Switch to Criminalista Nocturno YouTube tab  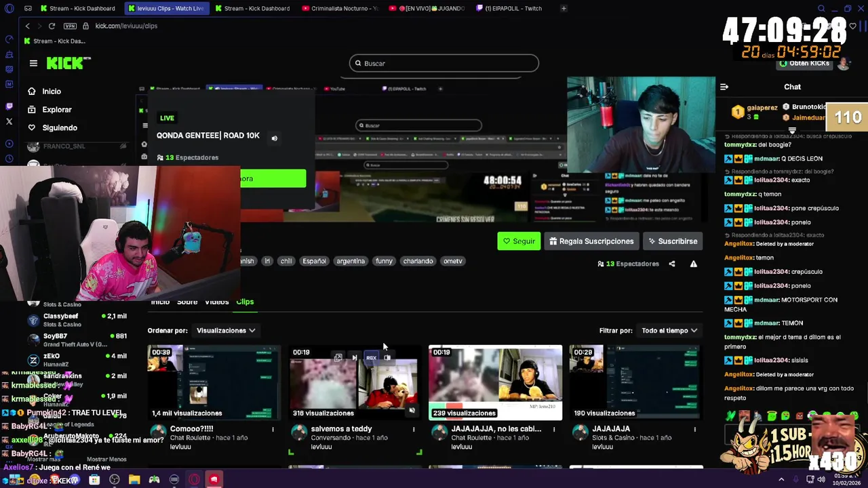(340, 8)
